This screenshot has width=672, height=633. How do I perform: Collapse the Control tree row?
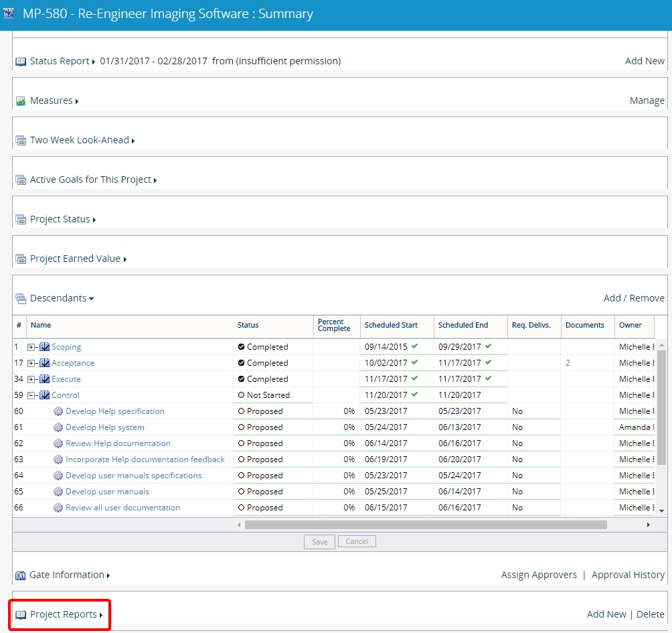pos(32,395)
